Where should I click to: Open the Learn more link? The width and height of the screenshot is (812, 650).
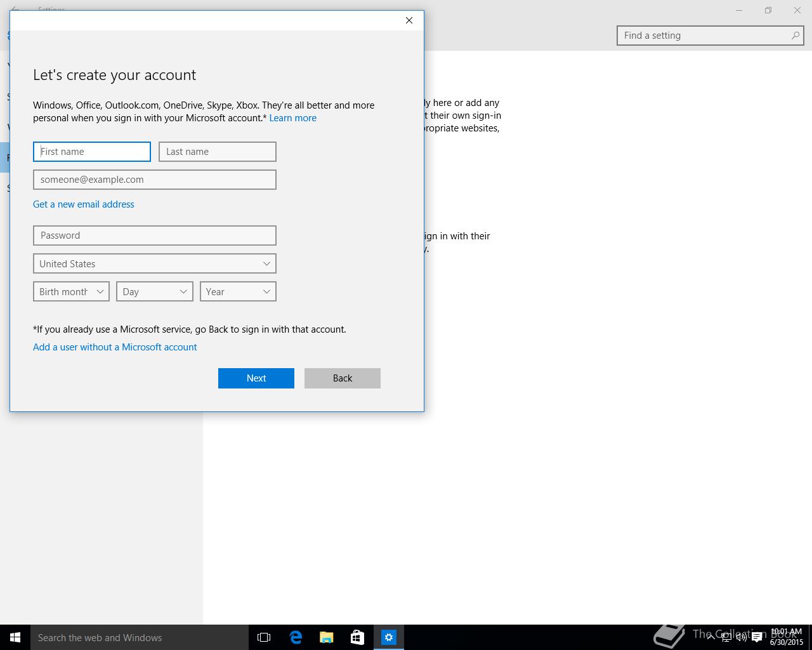(x=292, y=118)
